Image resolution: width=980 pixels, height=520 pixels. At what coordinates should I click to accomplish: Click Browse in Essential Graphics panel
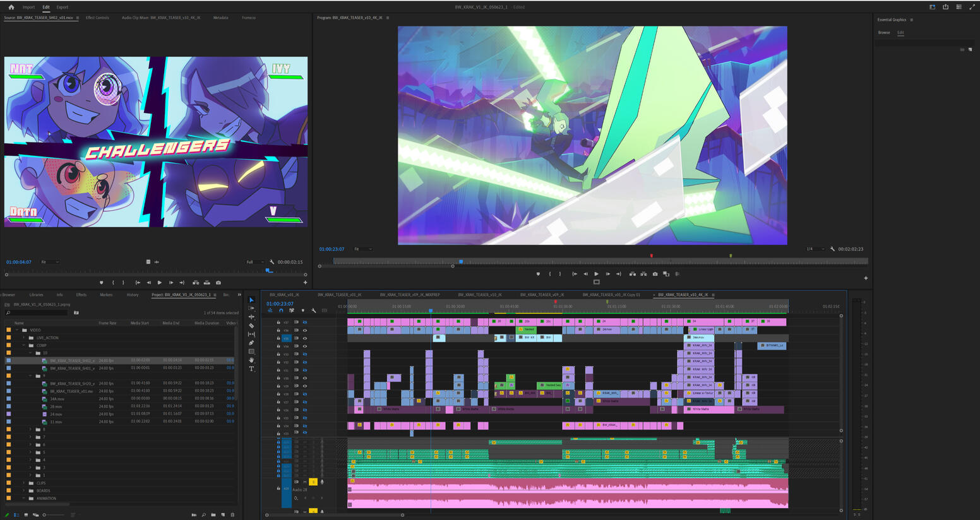pos(883,32)
